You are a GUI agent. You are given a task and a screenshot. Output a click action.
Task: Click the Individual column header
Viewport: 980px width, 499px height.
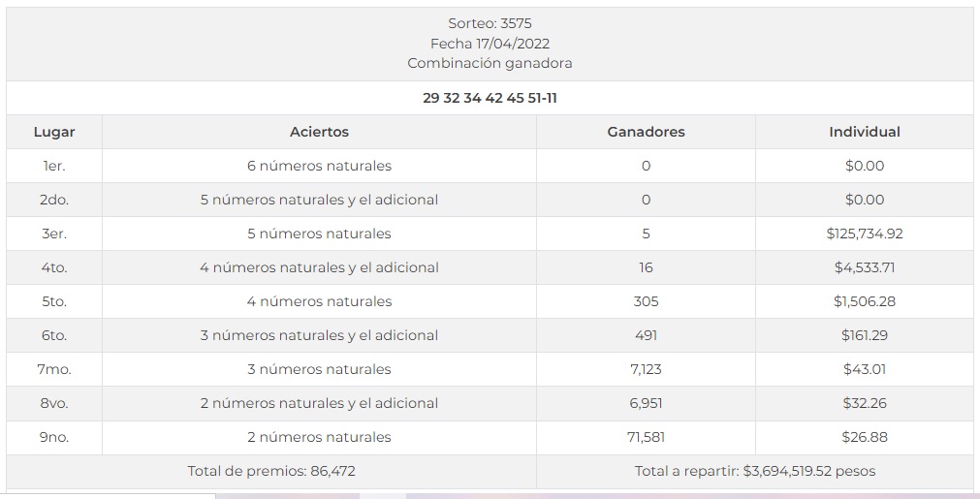tap(865, 132)
